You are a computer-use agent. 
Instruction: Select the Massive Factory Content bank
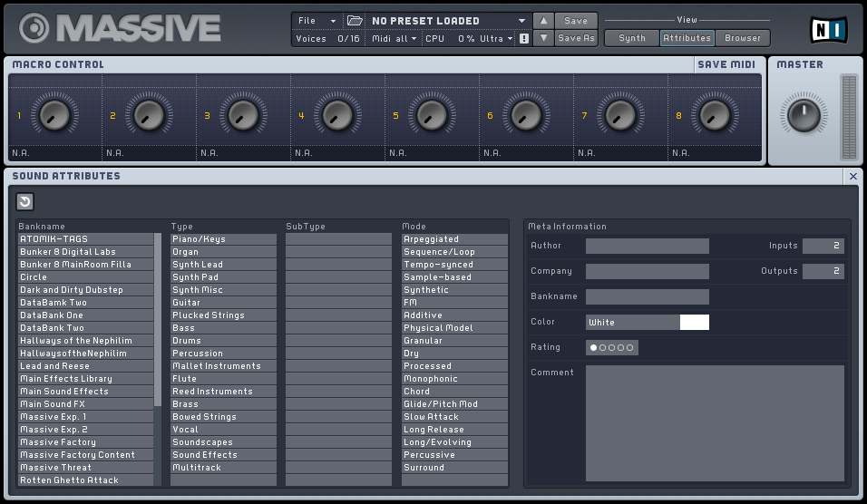86,455
